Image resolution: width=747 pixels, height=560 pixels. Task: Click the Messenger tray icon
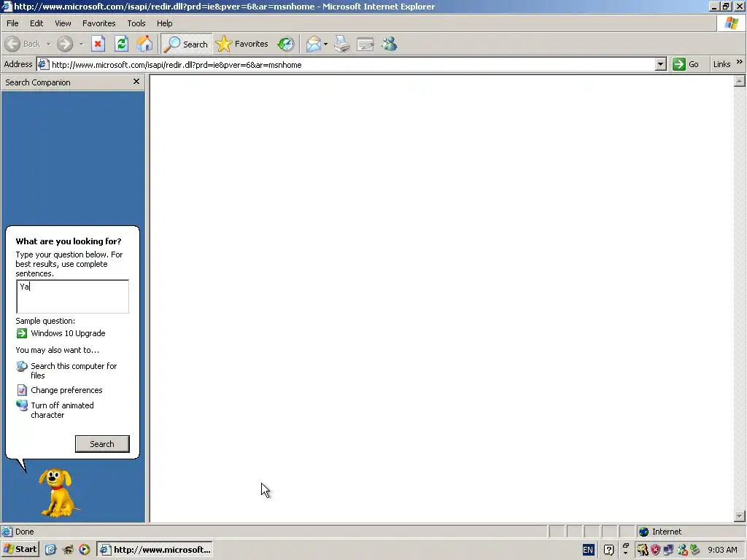point(682,550)
